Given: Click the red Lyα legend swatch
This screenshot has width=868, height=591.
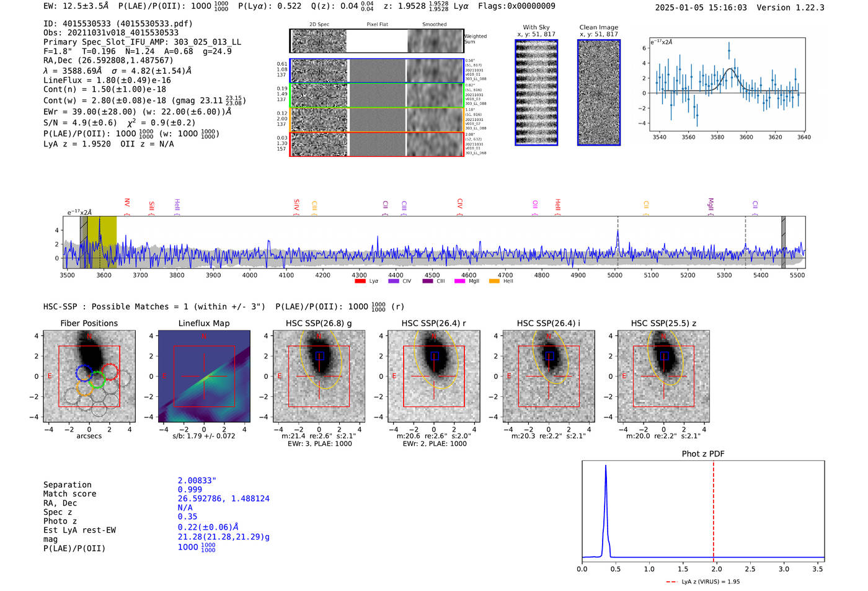Looking at the screenshot, I should click(x=360, y=282).
